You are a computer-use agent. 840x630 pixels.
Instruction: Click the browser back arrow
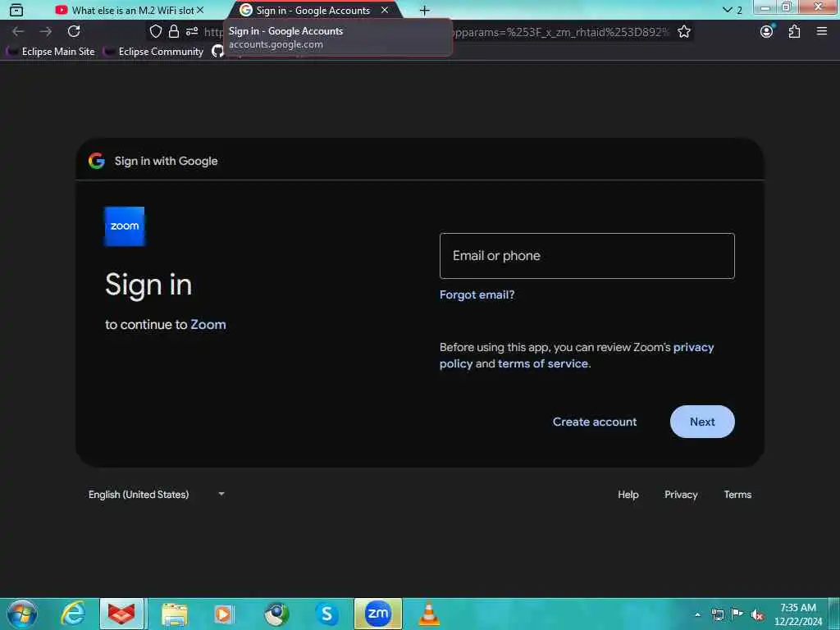click(x=18, y=32)
